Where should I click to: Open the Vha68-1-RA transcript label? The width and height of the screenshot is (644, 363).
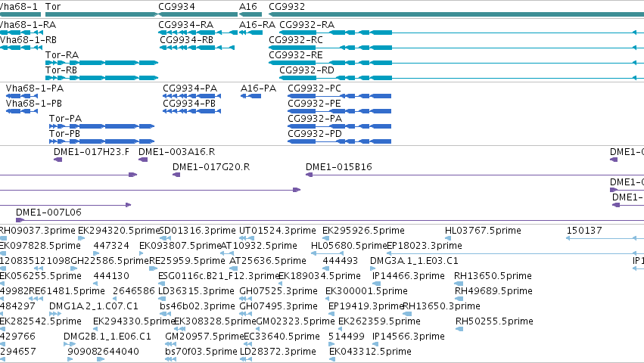(28, 25)
